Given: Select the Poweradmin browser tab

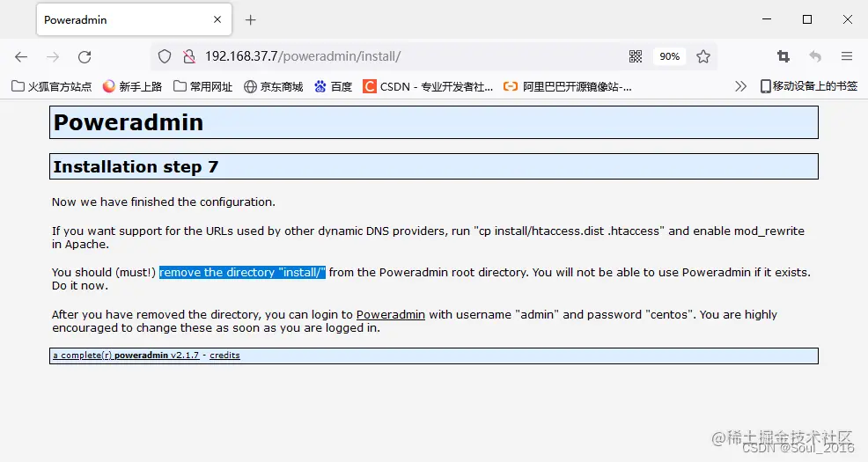Looking at the screenshot, I should point(134,19).
